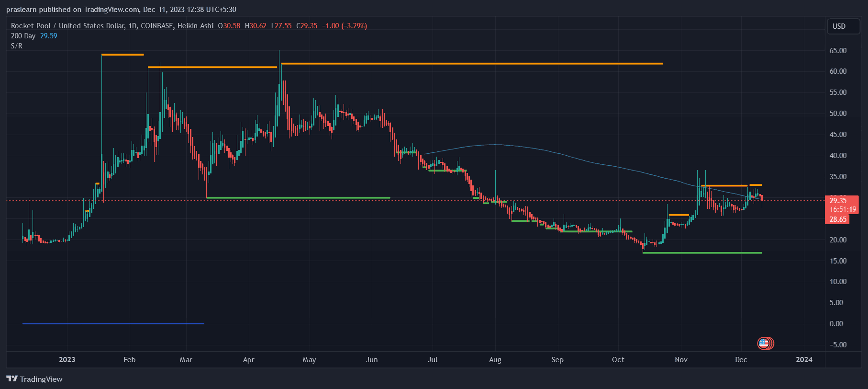Viewport: 868px width, 389px height.
Task: Open the USD currency selector
Action: 843,26
